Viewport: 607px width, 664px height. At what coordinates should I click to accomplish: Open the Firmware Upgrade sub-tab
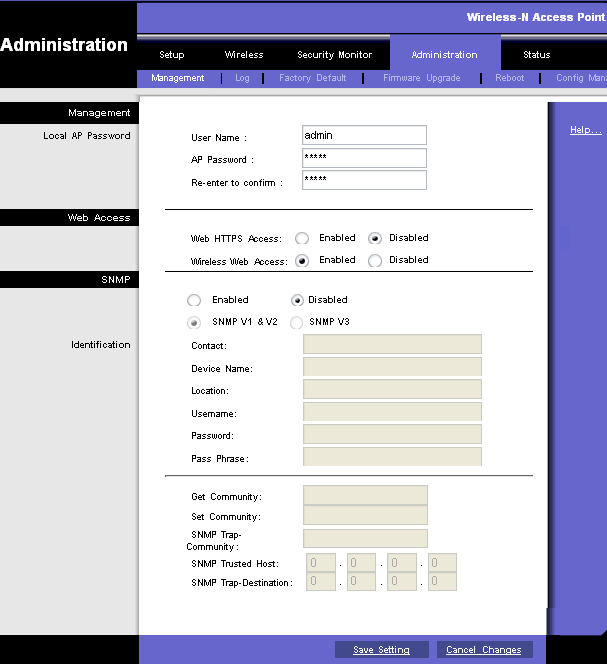coord(421,78)
